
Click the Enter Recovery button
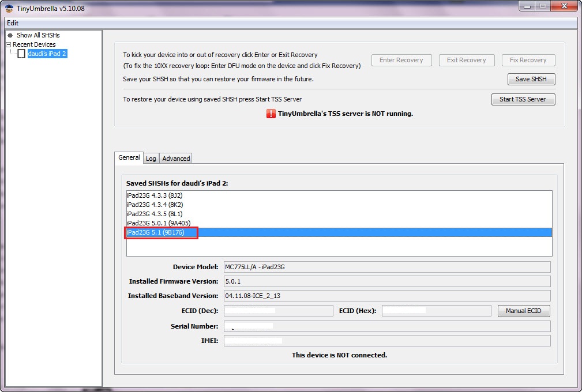pos(401,60)
